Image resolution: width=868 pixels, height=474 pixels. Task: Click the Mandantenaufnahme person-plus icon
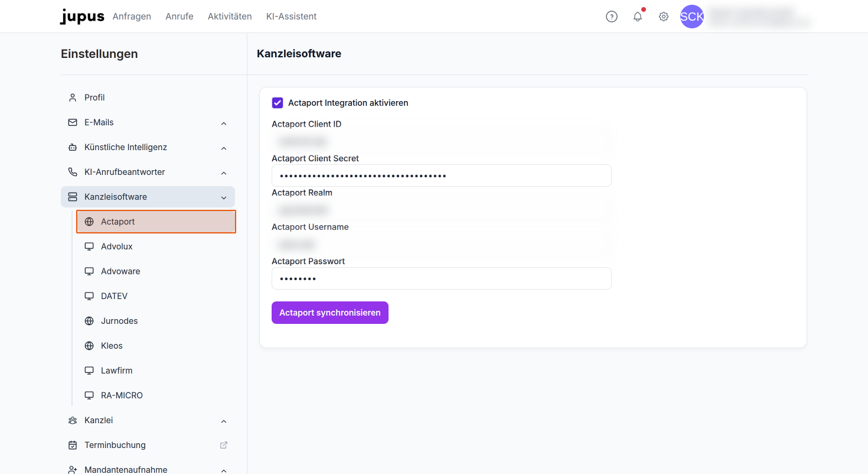click(x=73, y=470)
